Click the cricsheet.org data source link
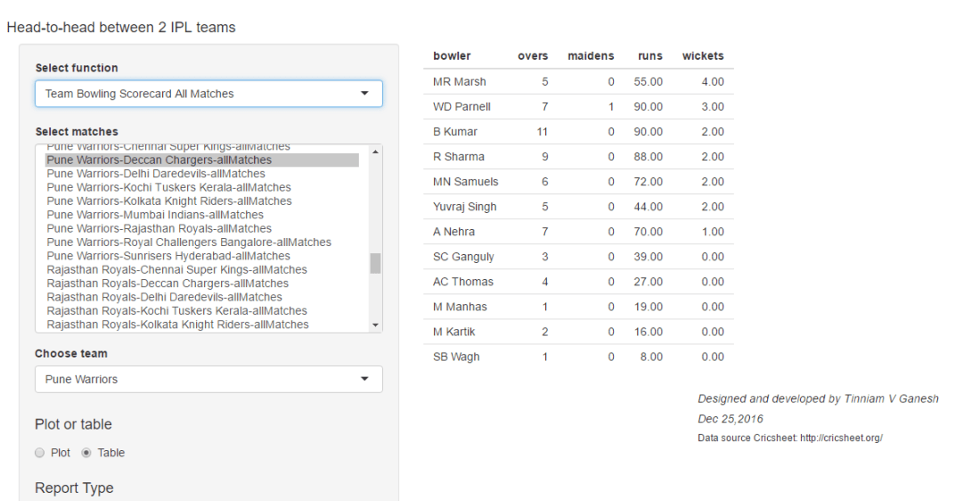Image resolution: width=980 pixels, height=501 pixels. 841,439
